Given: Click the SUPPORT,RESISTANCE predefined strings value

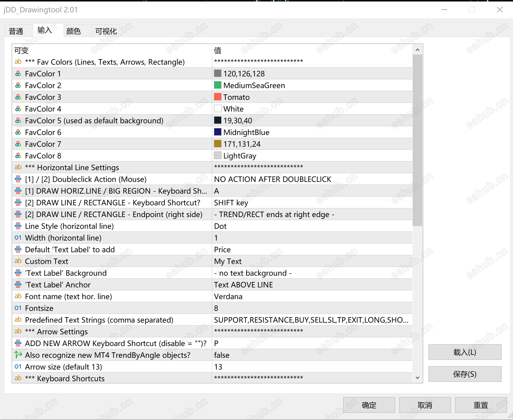Looking at the screenshot, I should point(312,320).
